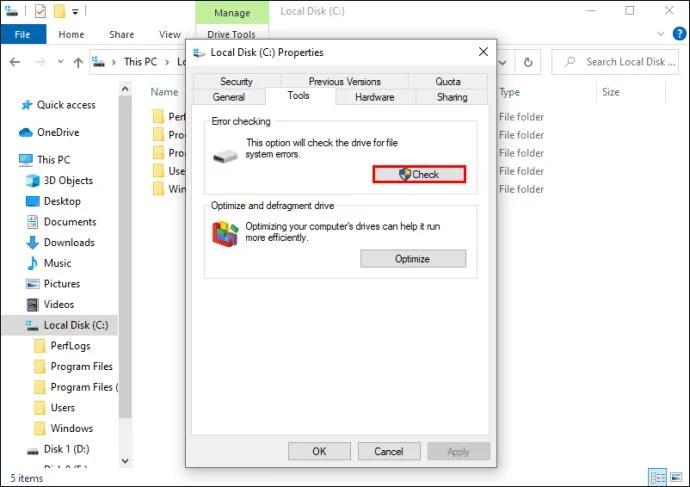Click the navigation pane scroll-up arrow
Viewport: 690px width, 487px height.
click(125, 89)
